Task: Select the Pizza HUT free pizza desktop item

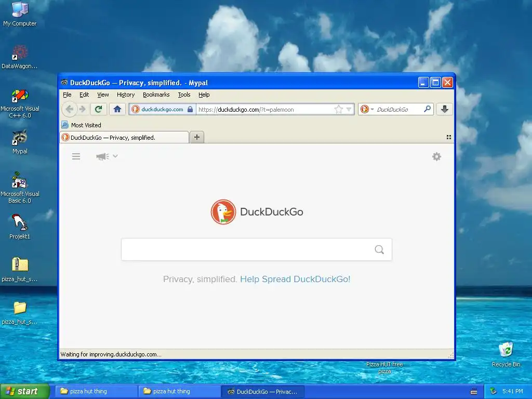Action: pyautogui.click(x=384, y=367)
